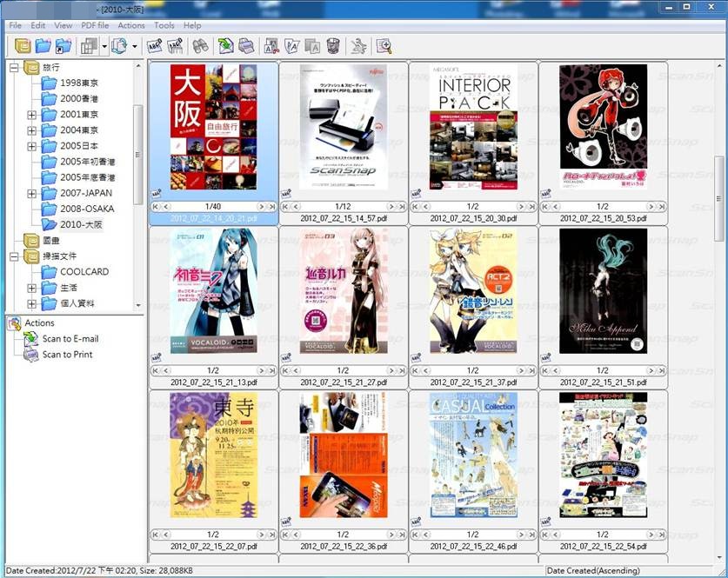Click the folder shortcut link toolbar icon
Screen dimensions: 728x578
coord(63,45)
